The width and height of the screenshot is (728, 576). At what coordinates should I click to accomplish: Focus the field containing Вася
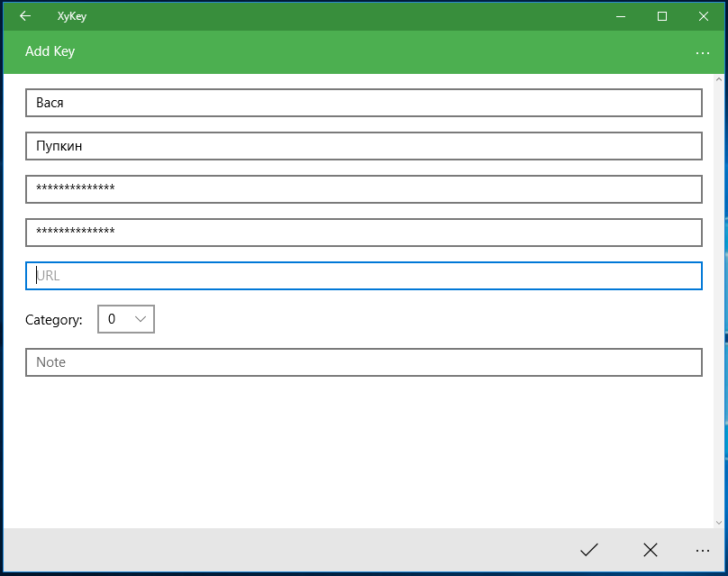(x=363, y=103)
